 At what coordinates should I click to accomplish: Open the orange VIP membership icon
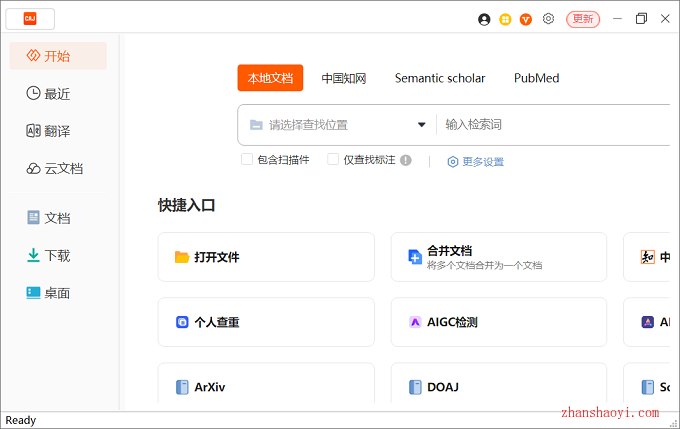(x=526, y=19)
